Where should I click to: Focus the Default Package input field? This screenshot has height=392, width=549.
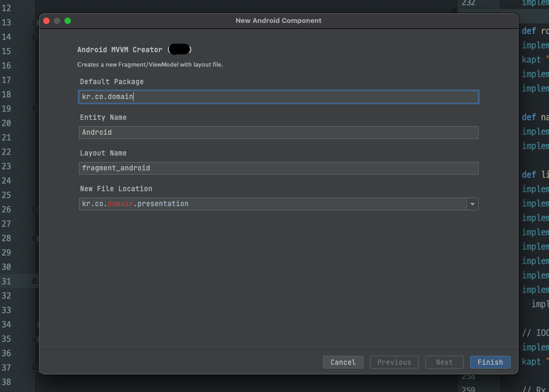click(279, 97)
